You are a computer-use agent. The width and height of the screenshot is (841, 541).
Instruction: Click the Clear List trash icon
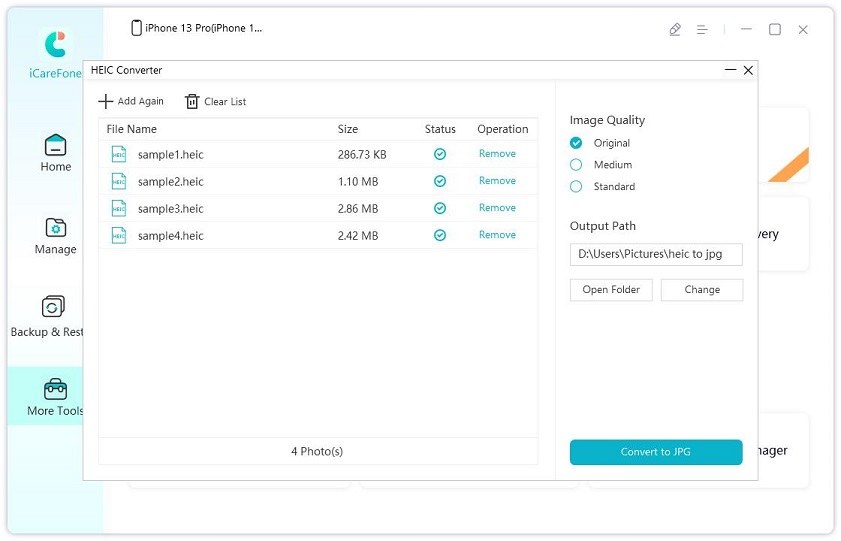point(192,101)
